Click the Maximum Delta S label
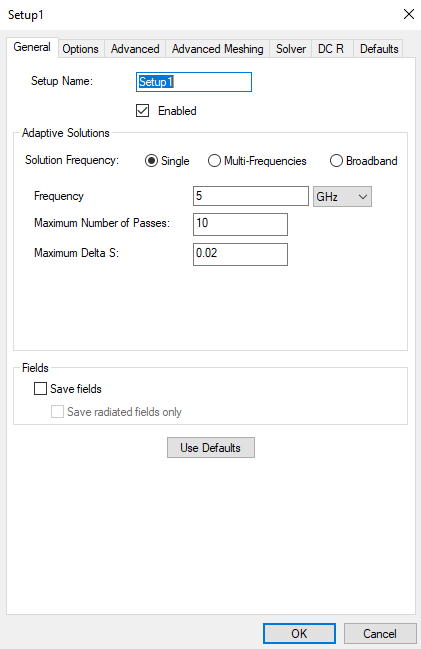The height and width of the screenshot is (649, 421). pyautogui.click(x=77, y=253)
